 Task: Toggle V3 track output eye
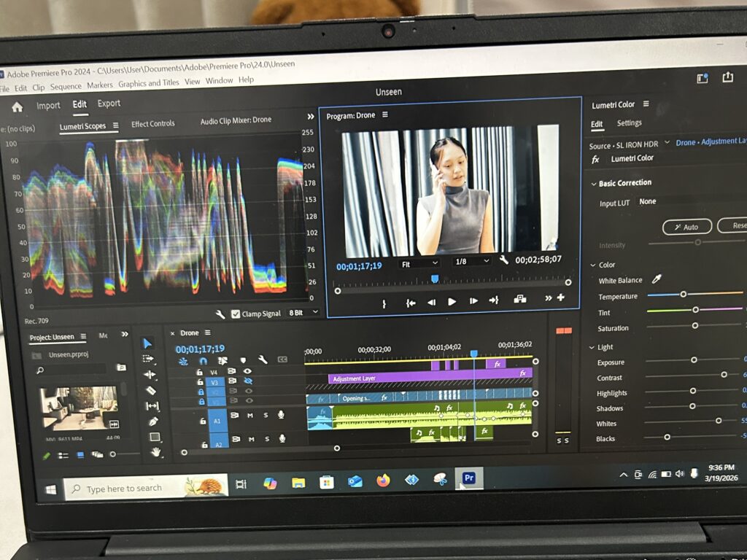pos(248,381)
